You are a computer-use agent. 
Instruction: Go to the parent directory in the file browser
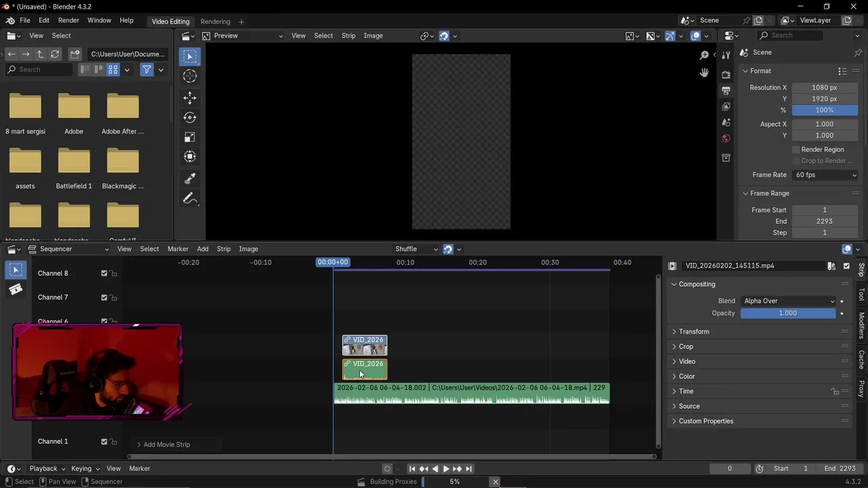(40, 54)
